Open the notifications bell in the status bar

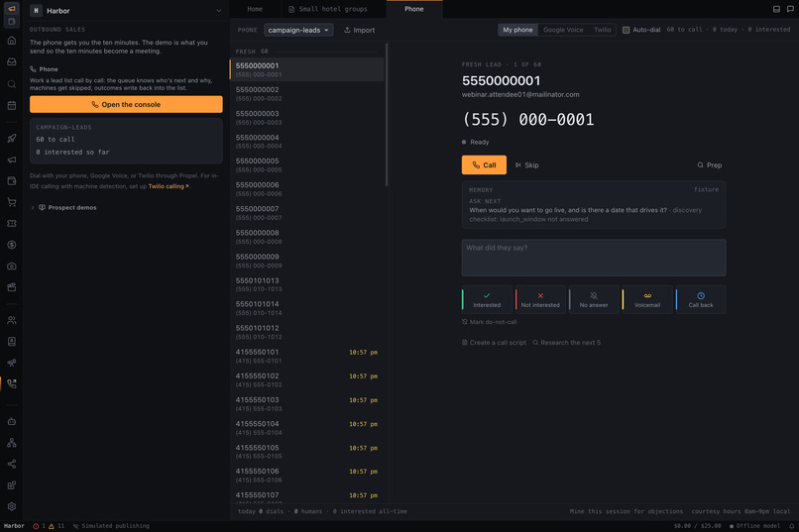coord(792,526)
